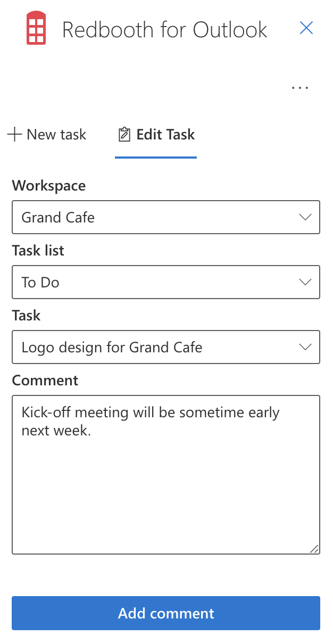Click the chevron arrow in Task list field

pos(305,282)
